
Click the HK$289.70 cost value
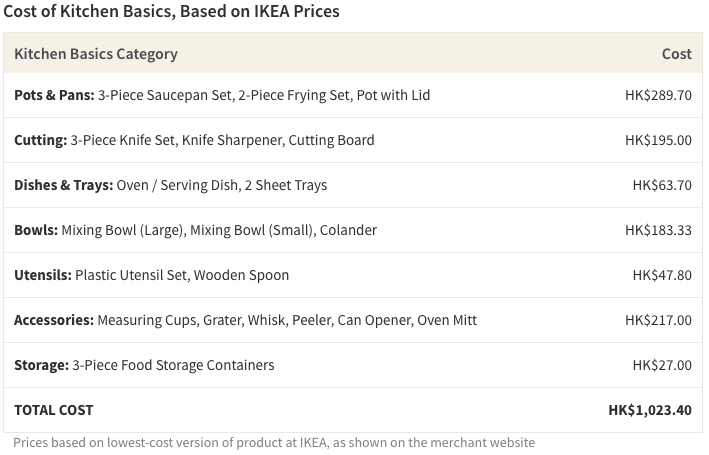(x=658, y=95)
